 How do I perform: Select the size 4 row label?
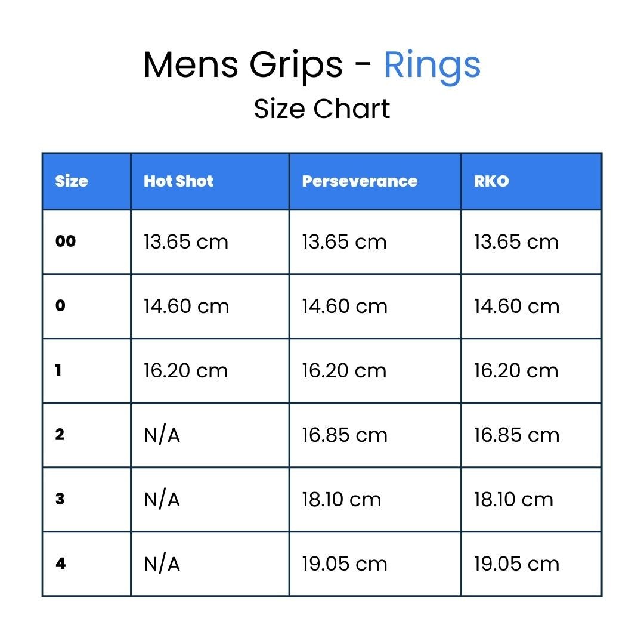(60, 563)
